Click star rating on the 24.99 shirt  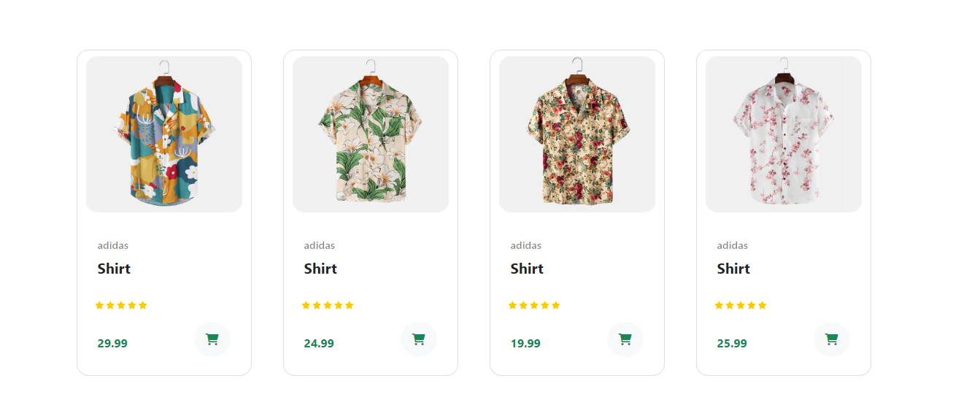[x=328, y=305]
